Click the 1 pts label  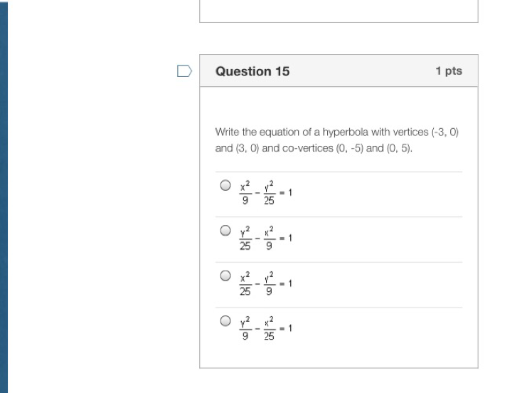449,71
